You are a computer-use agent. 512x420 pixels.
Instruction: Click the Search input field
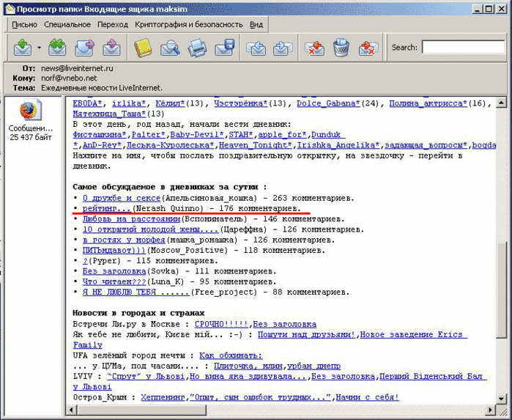(464, 47)
